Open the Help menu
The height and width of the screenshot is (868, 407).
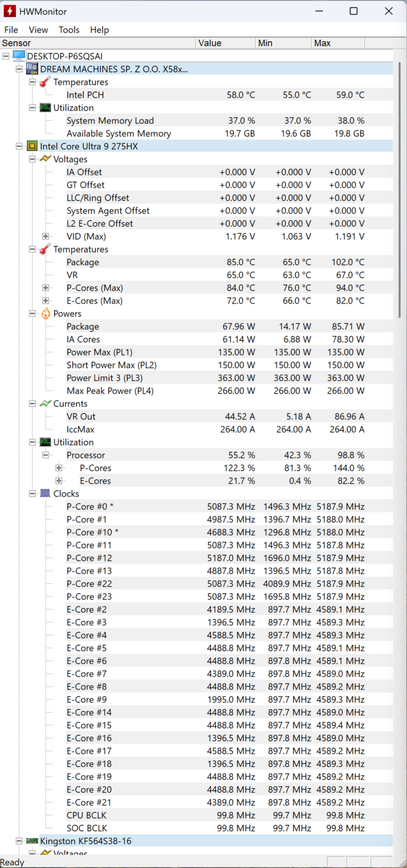click(100, 30)
